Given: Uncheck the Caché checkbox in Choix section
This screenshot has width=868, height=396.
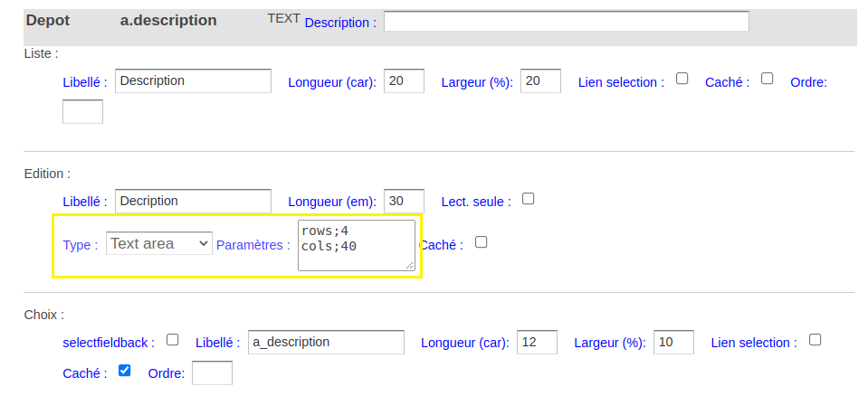Looking at the screenshot, I should pos(125,370).
